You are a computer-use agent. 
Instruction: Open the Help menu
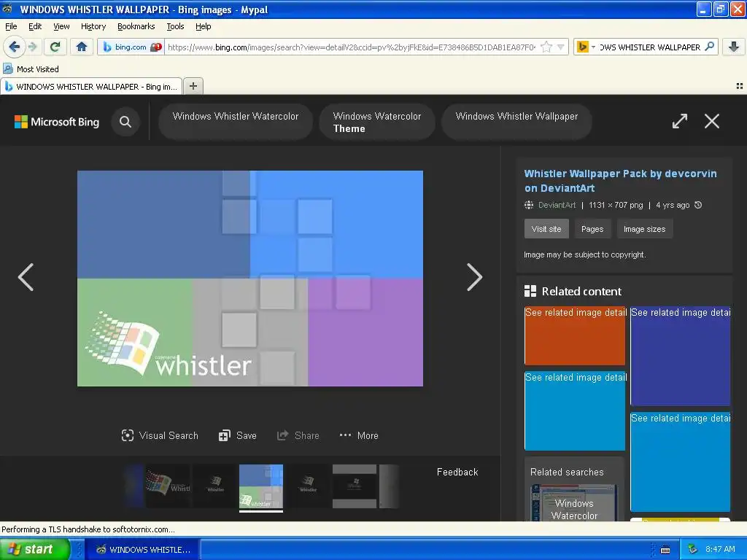[204, 26]
